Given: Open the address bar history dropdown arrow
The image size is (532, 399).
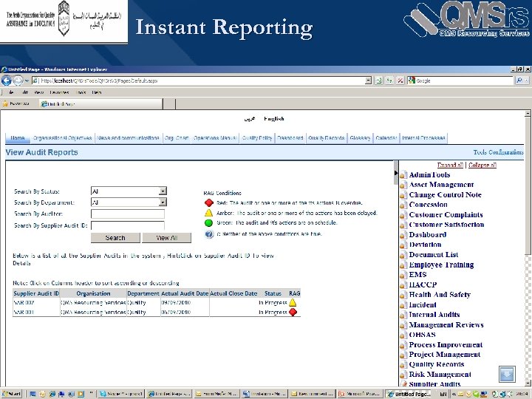Looking at the screenshot, I should 369,81.
